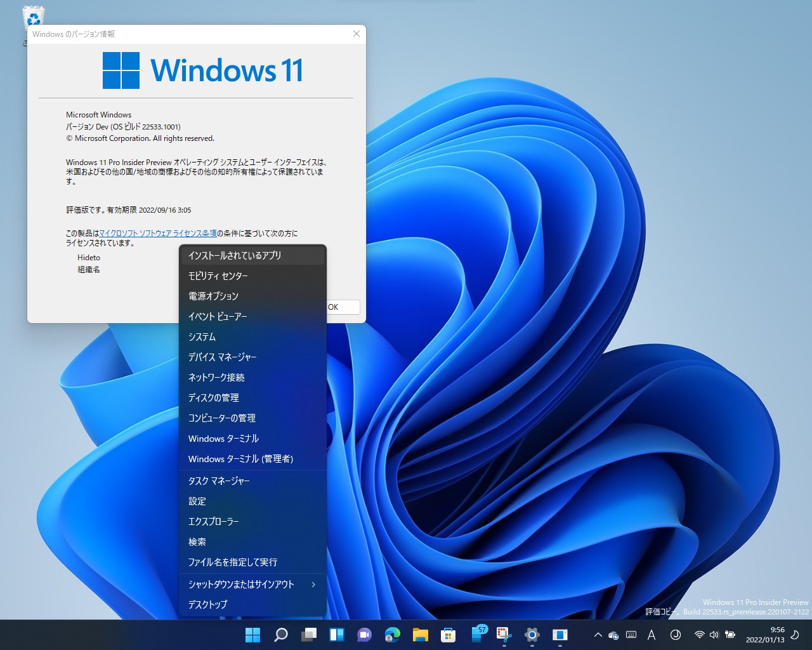Open the Recycle Bin on the desktop
Screen dimensions: 812x650
coord(32,16)
